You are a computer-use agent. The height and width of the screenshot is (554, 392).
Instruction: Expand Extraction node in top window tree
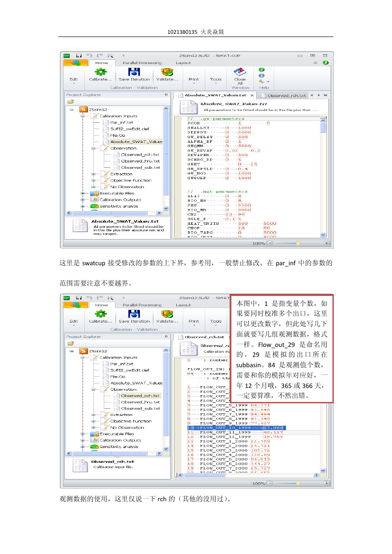point(93,174)
